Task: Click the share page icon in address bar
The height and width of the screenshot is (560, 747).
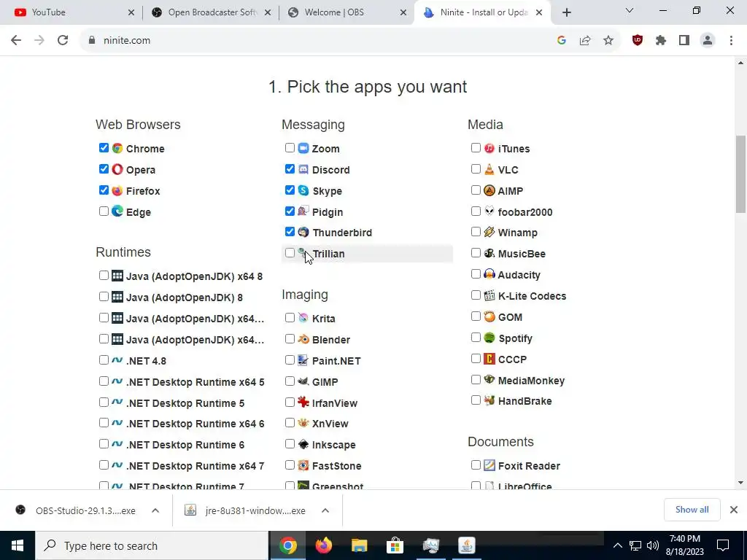Action: click(585, 41)
